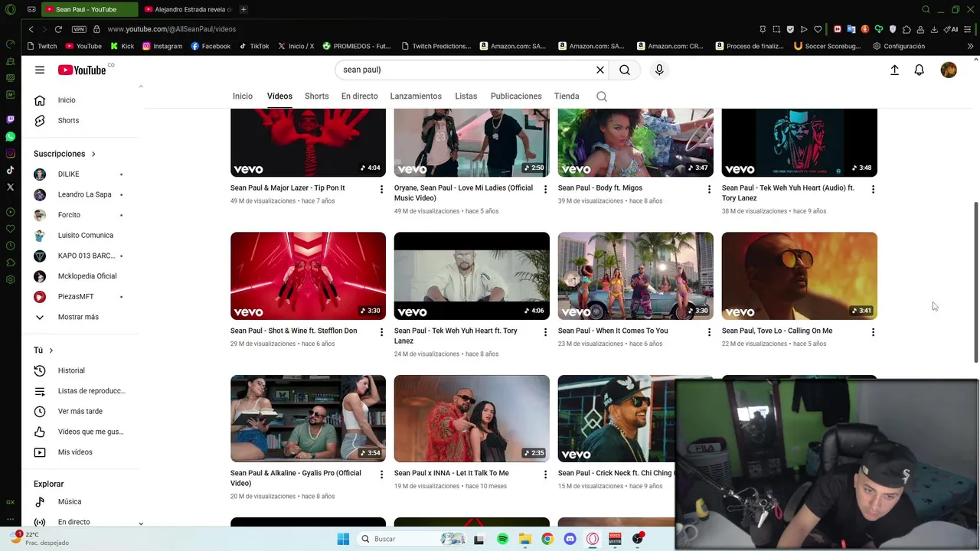The width and height of the screenshot is (980, 551).
Task: Start voice search with the microphone icon
Action: pos(659,70)
